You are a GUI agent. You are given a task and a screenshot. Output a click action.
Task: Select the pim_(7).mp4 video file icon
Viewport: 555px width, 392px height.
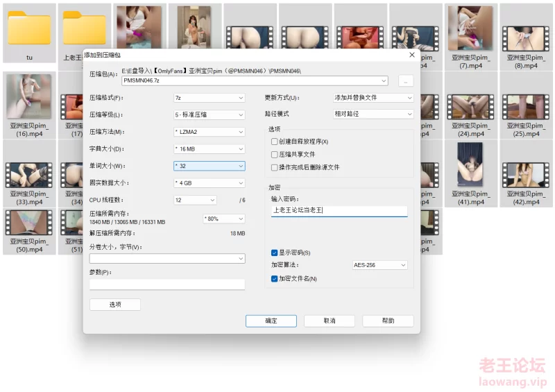click(470, 28)
